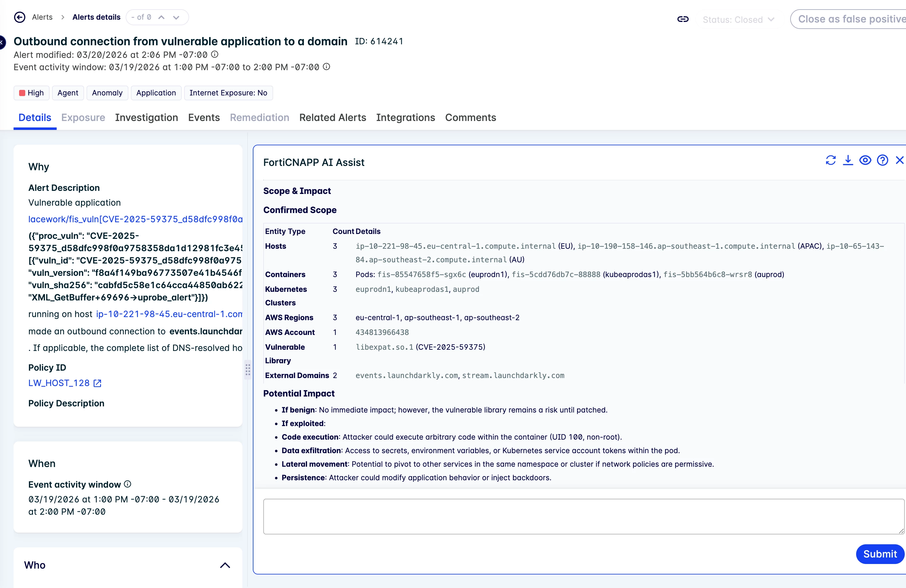Switch to the Details tab

click(34, 118)
